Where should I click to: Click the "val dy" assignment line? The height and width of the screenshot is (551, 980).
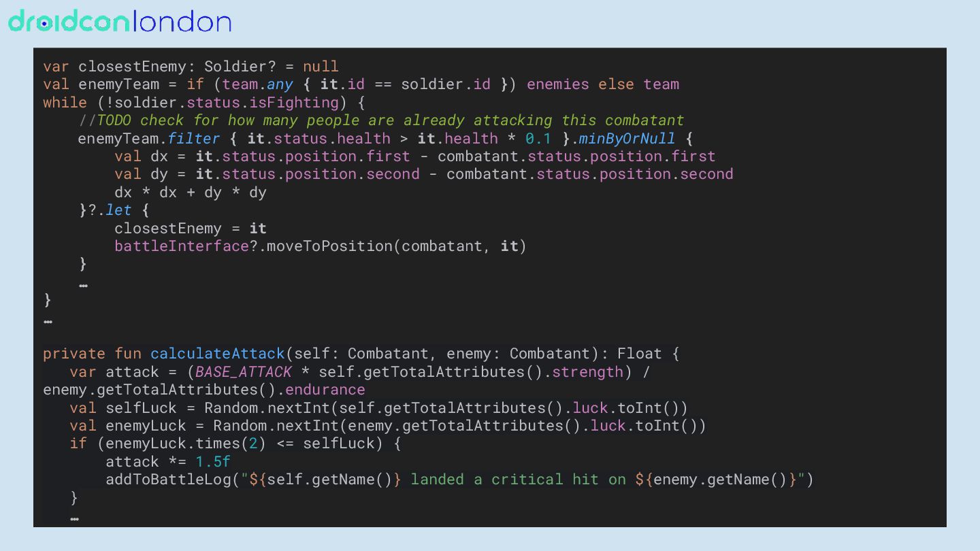(x=424, y=174)
